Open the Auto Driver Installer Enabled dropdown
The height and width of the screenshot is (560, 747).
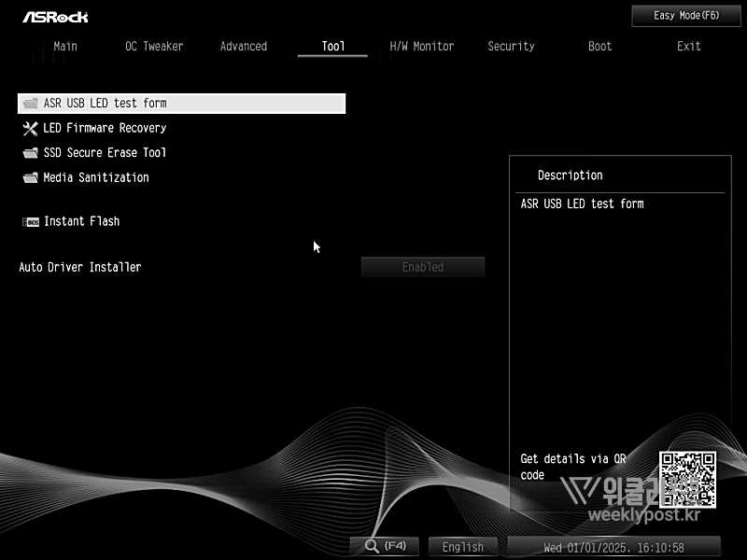(423, 267)
